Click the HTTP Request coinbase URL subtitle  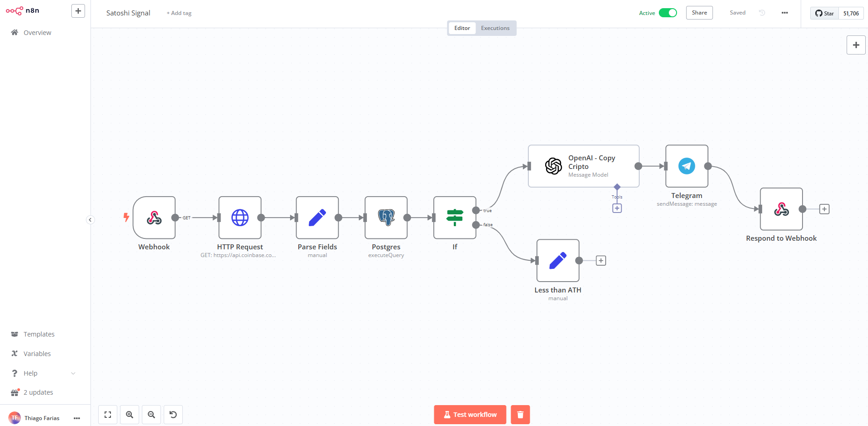click(238, 256)
